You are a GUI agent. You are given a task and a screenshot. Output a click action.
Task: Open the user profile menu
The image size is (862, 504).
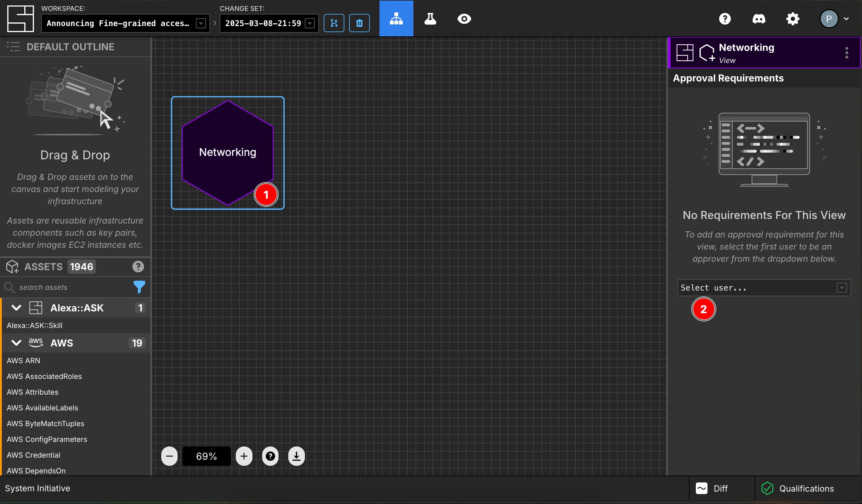[x=835, y=19]
